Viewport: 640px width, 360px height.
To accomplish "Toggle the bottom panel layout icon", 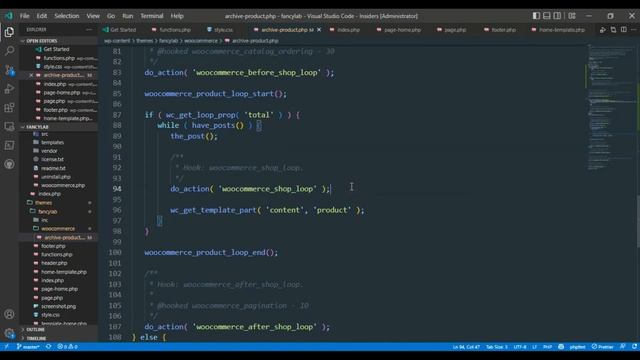I will 547,16.
